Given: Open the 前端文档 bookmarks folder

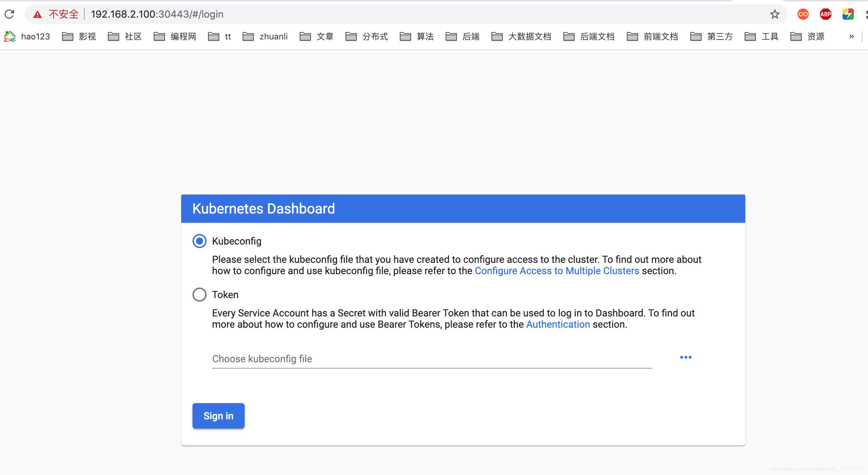Looking at the screenshot, I should tap(652, 36).
